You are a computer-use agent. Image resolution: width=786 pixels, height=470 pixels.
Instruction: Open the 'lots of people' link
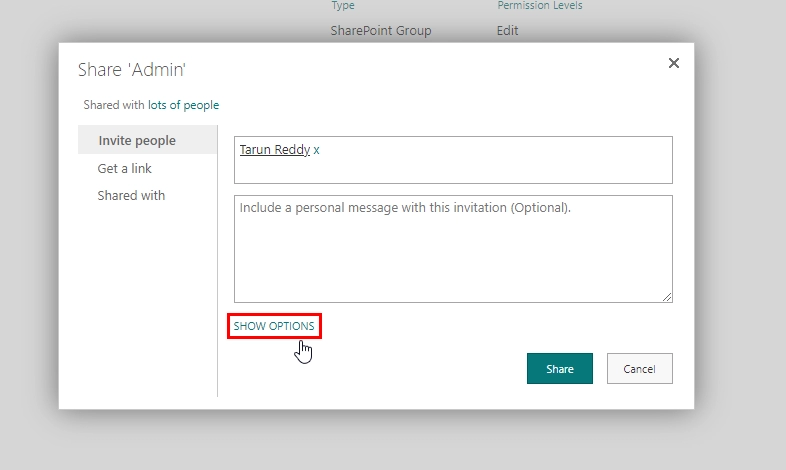[183, 105]
